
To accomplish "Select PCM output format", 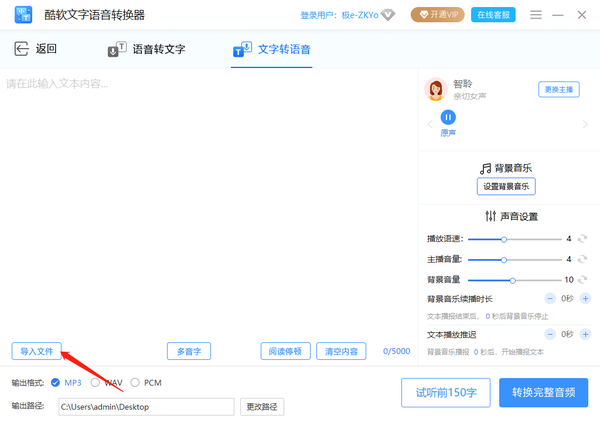I will (x=135, y=383).
